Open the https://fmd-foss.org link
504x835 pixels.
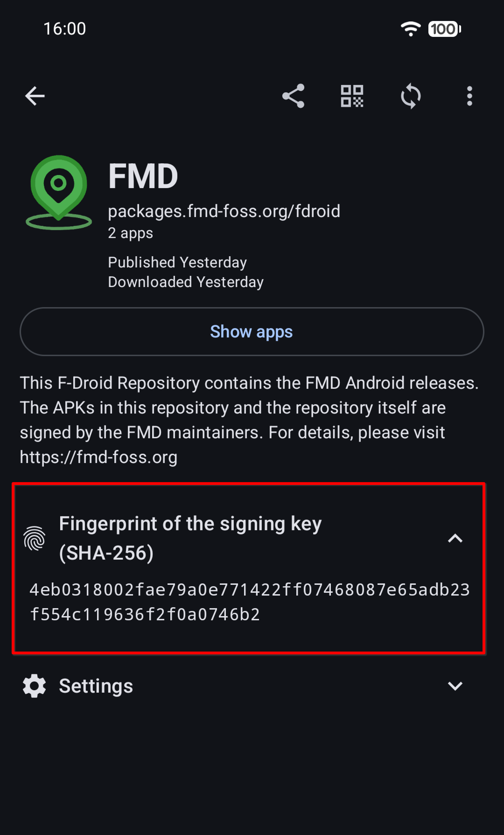98,457
